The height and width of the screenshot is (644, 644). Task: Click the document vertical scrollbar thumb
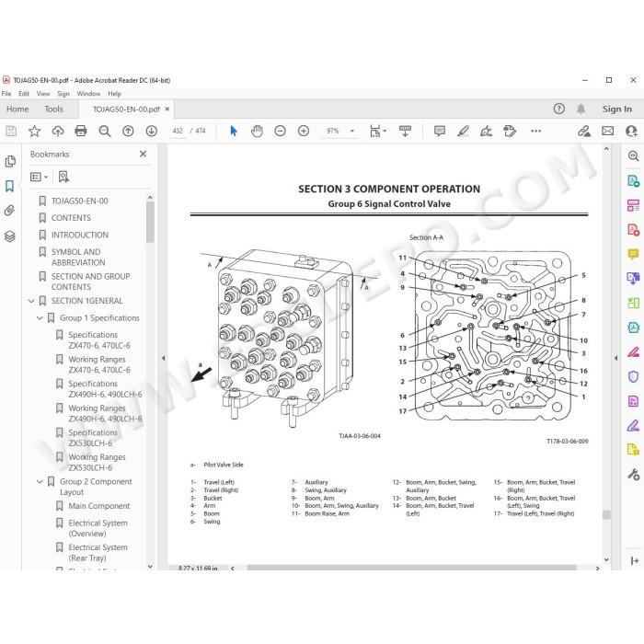tap(606, 514)
